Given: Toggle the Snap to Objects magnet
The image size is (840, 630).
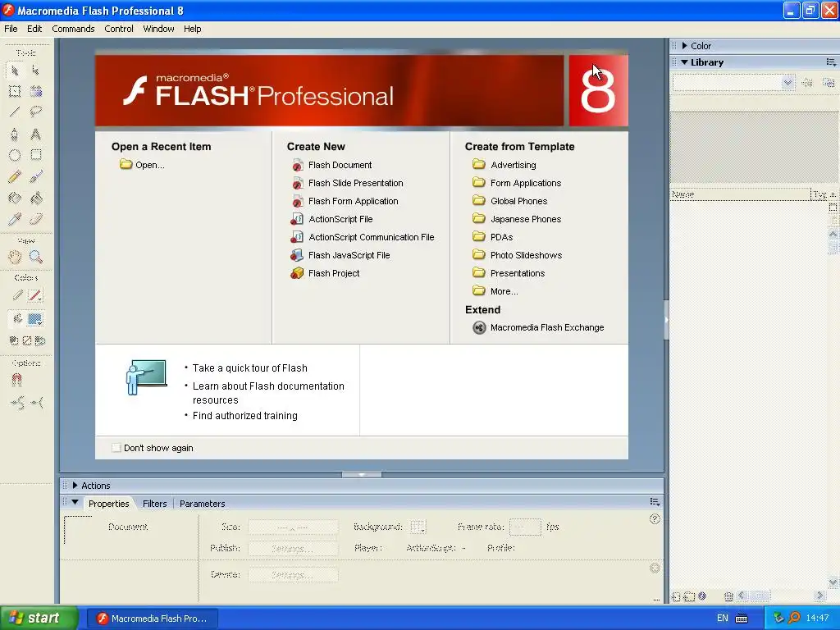Looking at the screenshot, I should click(16, 380).
